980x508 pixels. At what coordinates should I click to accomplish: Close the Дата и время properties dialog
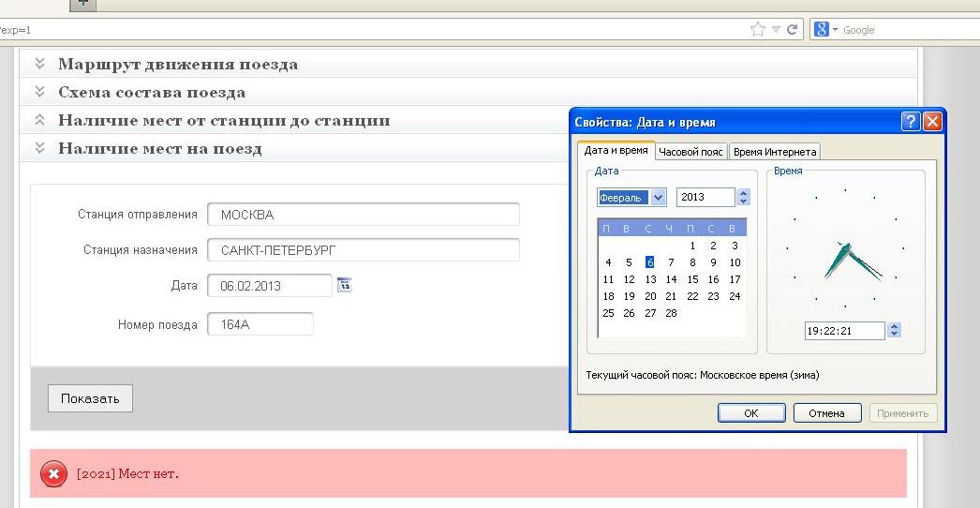(x=931, y=122)
